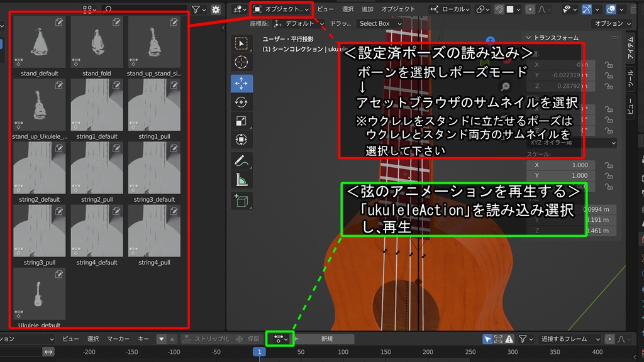Image resolution: width=644 pixels, height=362 pixels.
Task: Select the Ukulele_default asset thumbnail
Action: pyautogui.click(x=39, y=294)
